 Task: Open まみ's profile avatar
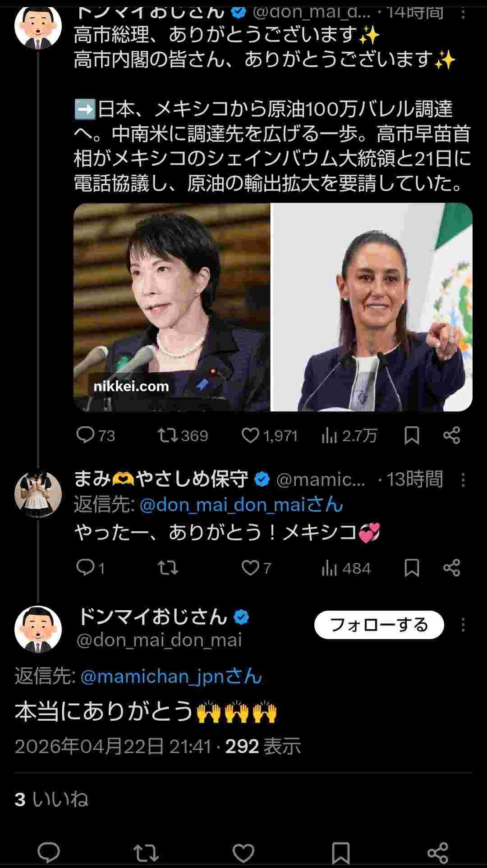click(38, 493)
